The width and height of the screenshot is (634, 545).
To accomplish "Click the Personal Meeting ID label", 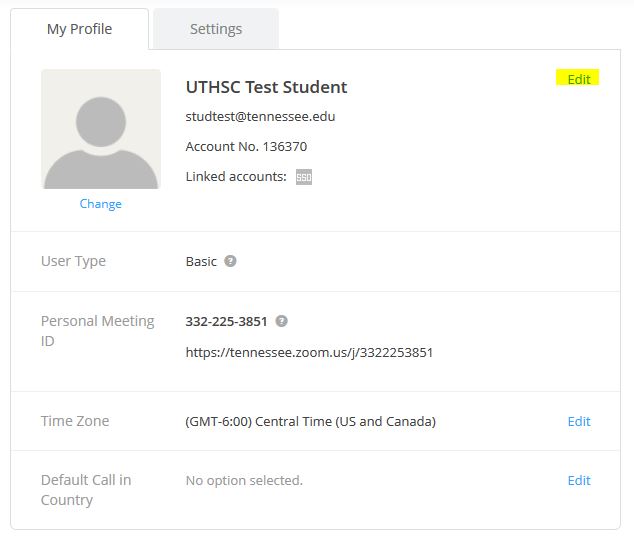I will (97, 331).
